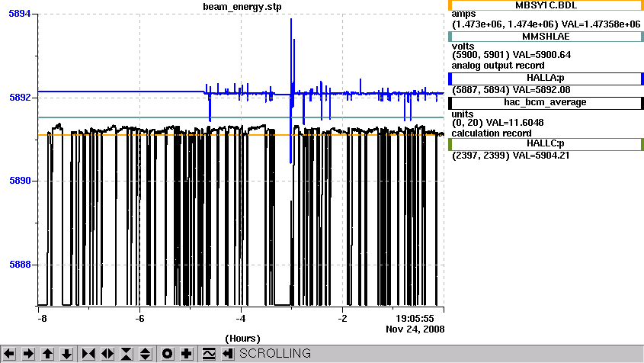Click the 19:05:55 timestamp label
The height and width of the screenshot is (363, 644).
point(415,319)
